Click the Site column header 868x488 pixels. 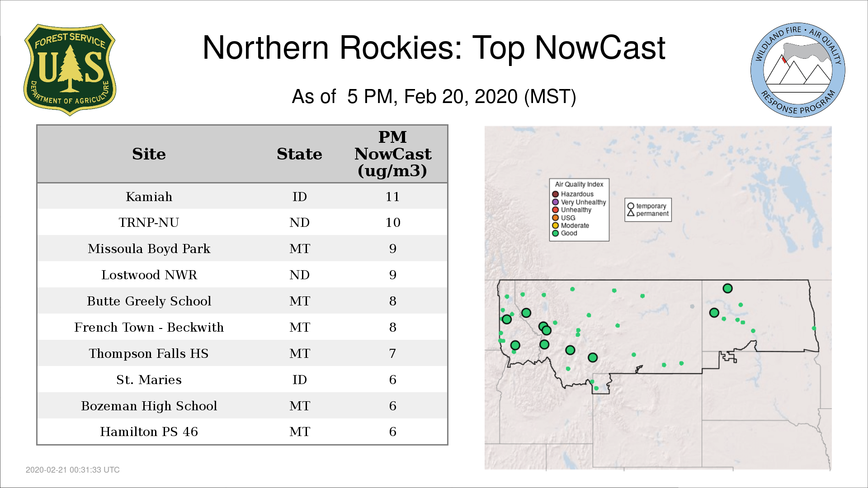click(149, 154)
